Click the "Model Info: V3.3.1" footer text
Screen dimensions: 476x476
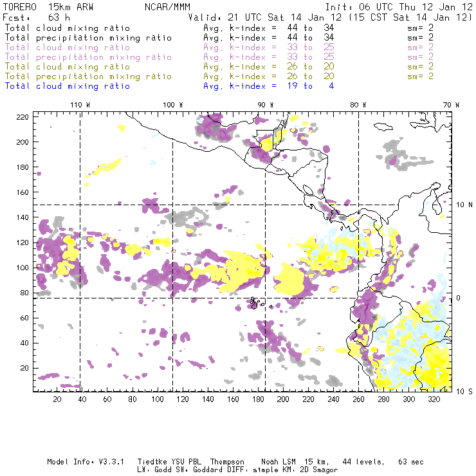click(x=86, y=462)
